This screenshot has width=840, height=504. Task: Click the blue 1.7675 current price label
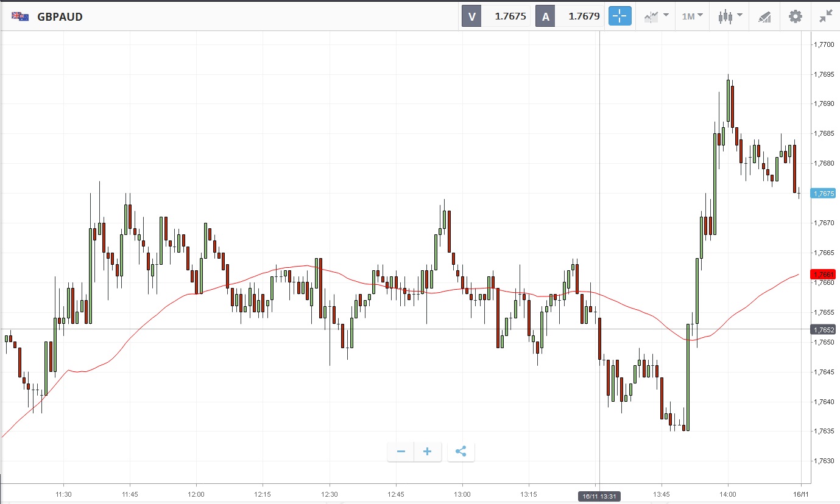pos(823,193)
